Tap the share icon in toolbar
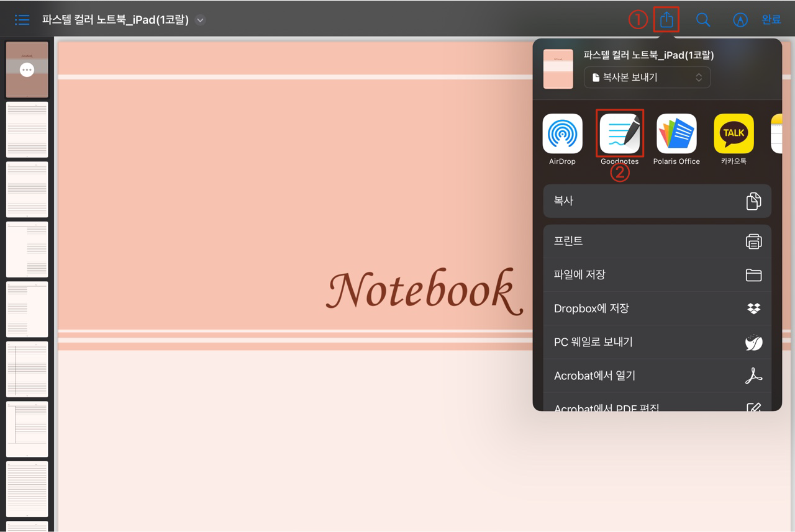This screenshot has height=532, width=795. point(666,20)
